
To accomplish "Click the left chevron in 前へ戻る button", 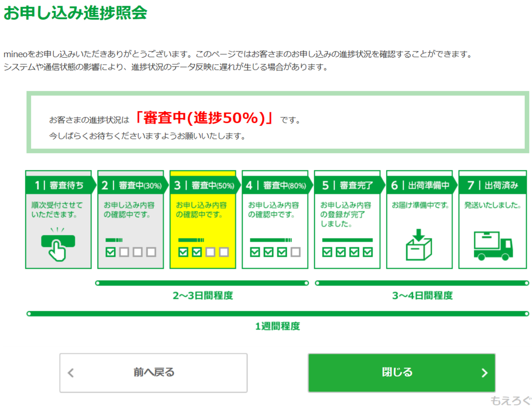I will [71, 373].
